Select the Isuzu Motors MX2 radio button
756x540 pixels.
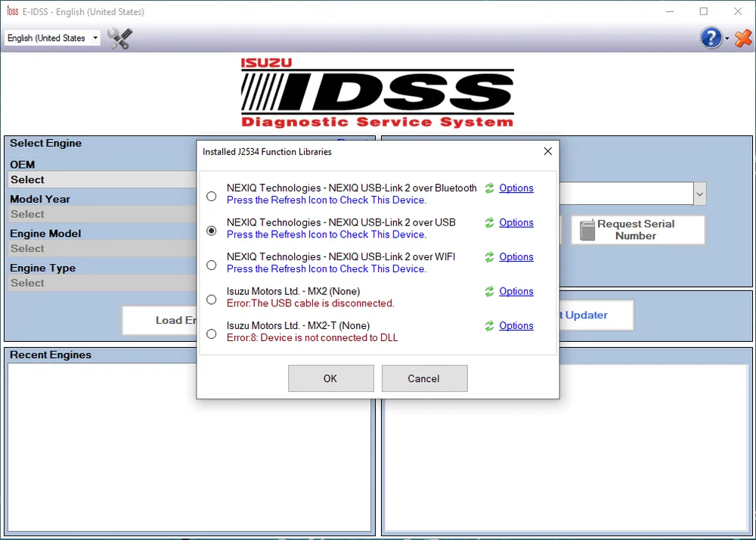click(212, 299)
